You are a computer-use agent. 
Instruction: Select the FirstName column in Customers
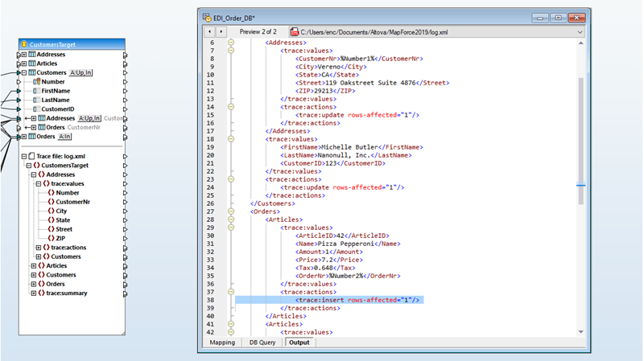pyautogui.click(x=56, y=91)
